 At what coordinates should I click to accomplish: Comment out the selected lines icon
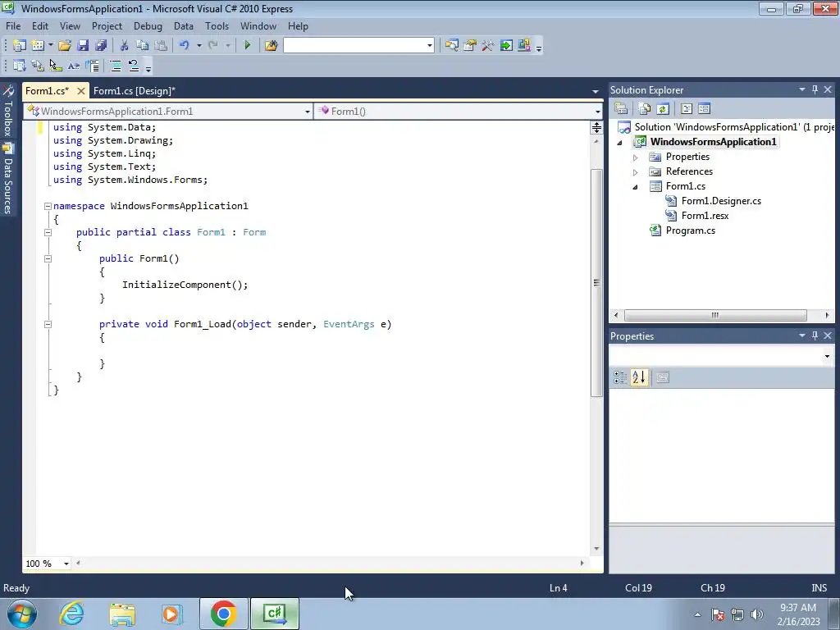[115, 66]
